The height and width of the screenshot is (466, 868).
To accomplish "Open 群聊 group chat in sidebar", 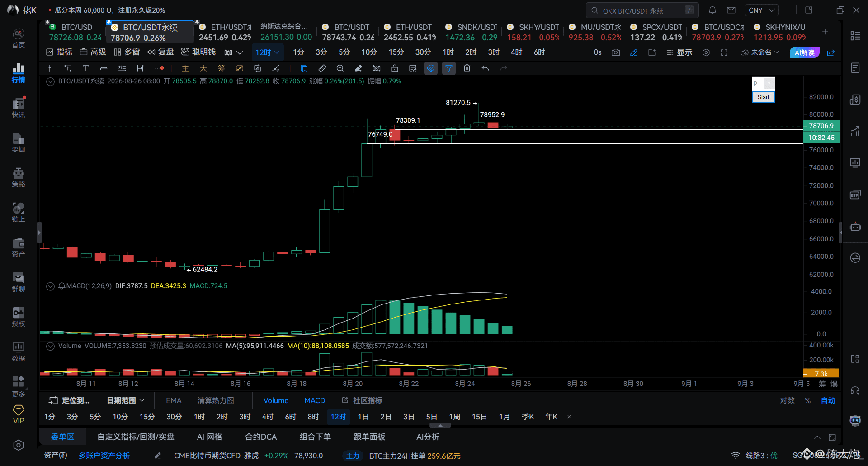I will pos(19,282).
